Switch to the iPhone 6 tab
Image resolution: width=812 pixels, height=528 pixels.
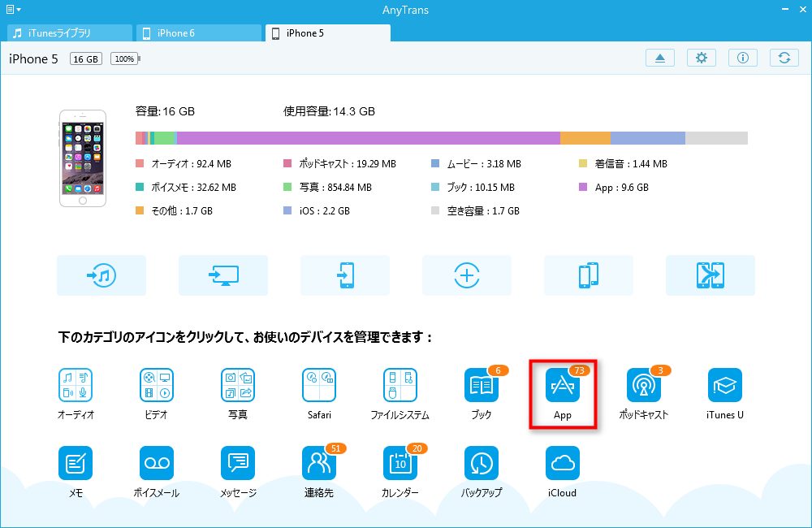[199, 33]
